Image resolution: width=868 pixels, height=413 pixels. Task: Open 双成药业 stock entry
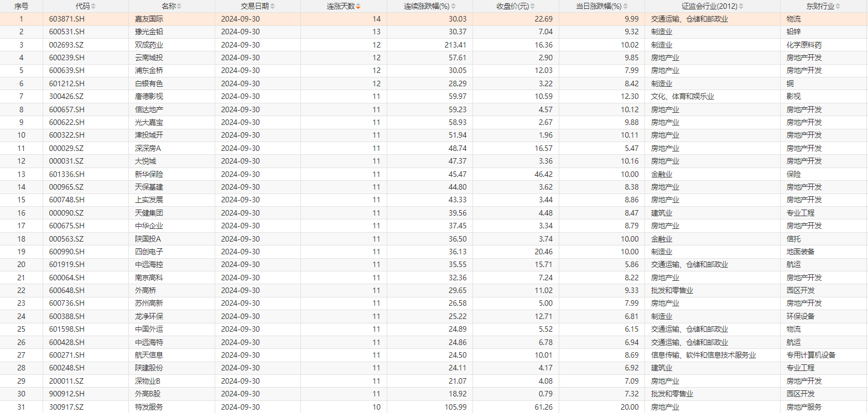pyautogui.click(x=149, y=45)
